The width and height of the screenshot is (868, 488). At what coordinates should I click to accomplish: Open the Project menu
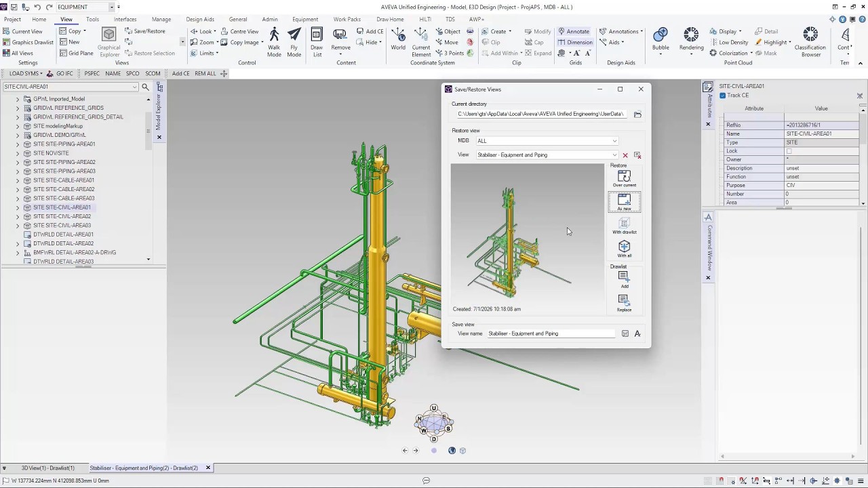coord(12,20)
